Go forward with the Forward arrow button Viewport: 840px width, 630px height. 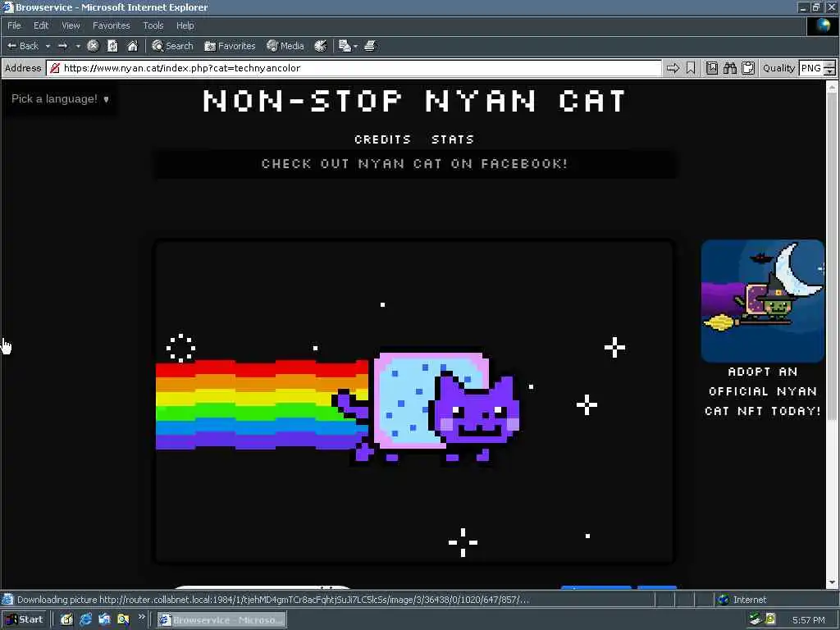pyautogui.click(x=62, y=46)
